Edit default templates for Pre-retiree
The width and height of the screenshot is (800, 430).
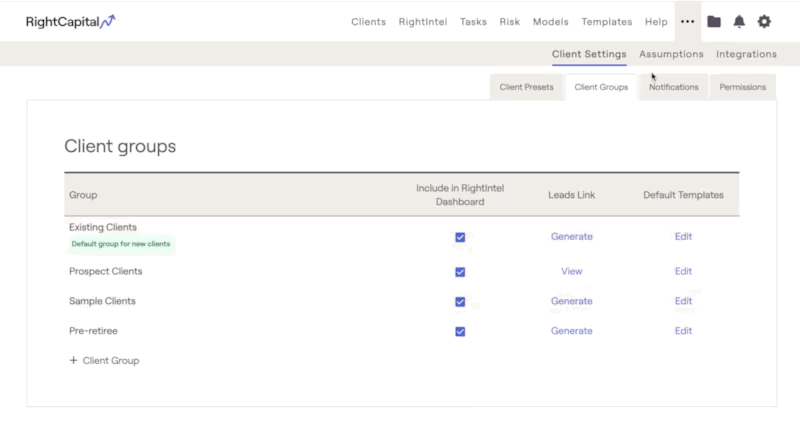683,331
